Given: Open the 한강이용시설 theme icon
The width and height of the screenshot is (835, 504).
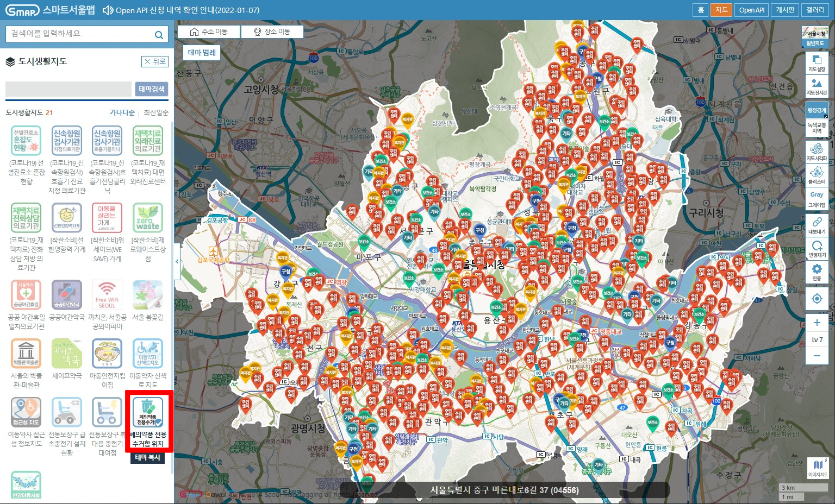Looking at the screenshot, I should [x=26, y=486].
